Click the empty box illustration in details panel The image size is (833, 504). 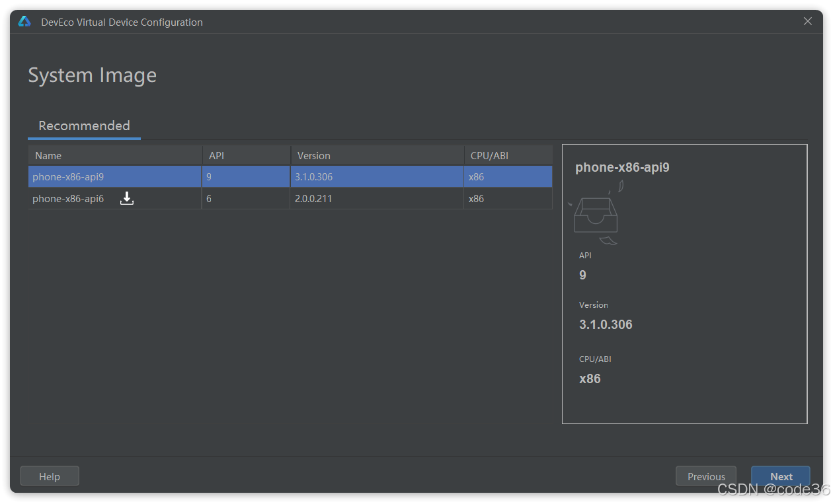pos(596,213)
